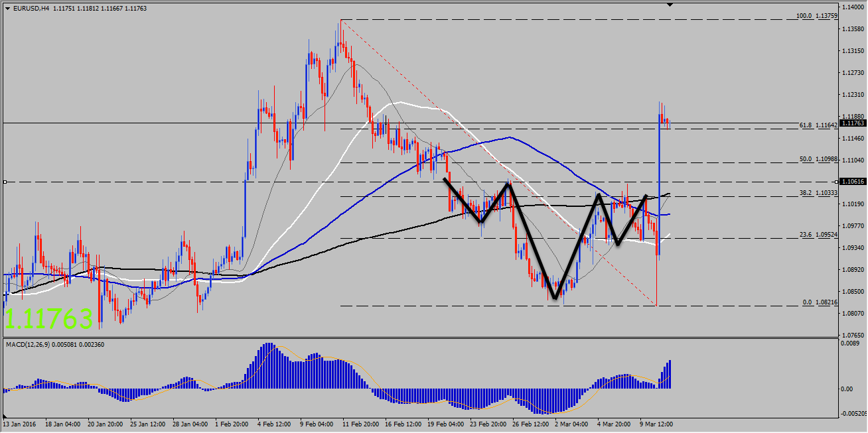Click the small triangle before EURUSD,H4
Image resolution: width=868 pixels, height=433 pixels.
tap(7, 9)
